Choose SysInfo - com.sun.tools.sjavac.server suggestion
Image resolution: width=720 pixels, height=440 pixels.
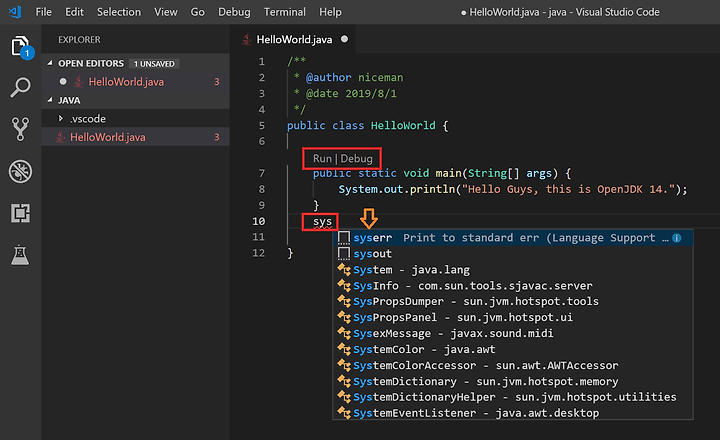(x=513, y=286)
